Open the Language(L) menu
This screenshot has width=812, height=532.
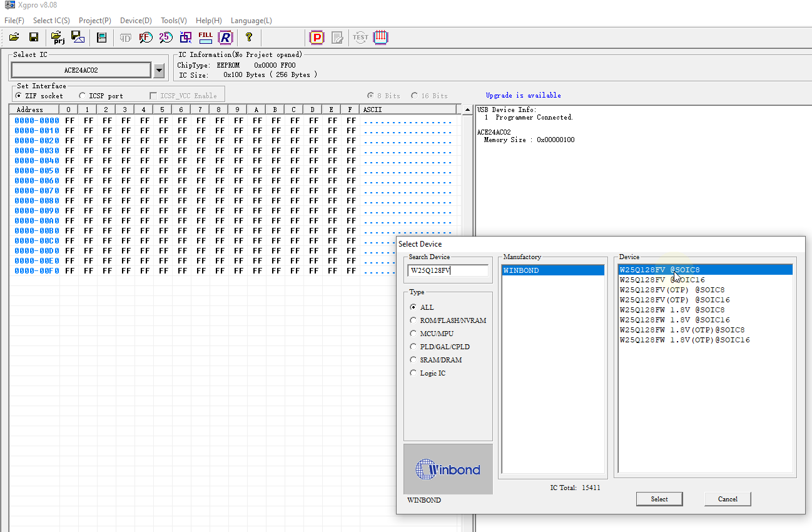251,21
